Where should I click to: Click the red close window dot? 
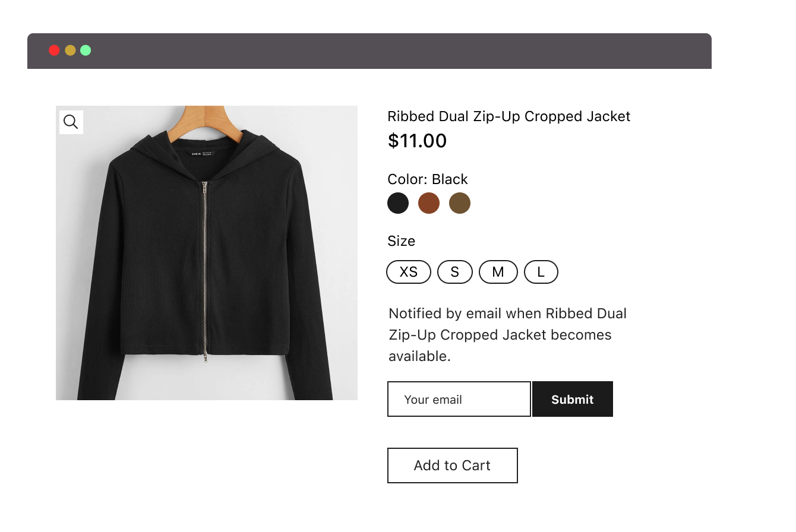click(x=54, y=50)
